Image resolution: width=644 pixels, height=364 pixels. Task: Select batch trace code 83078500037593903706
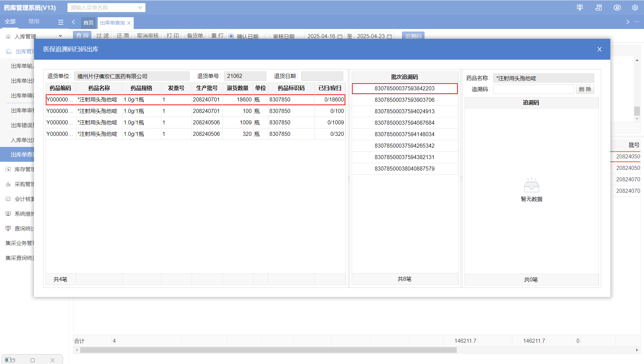pyautogui.click(x=405, y=100)
